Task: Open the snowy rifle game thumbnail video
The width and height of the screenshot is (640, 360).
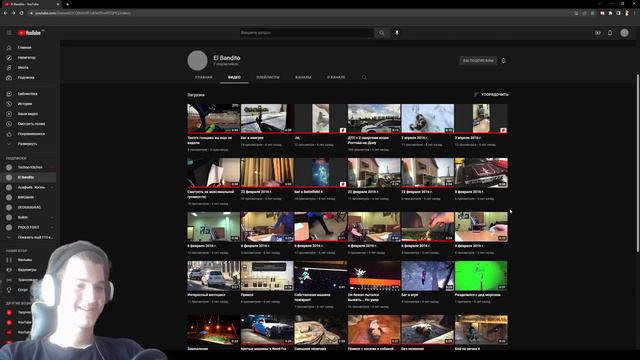Action: pos(267,118)
